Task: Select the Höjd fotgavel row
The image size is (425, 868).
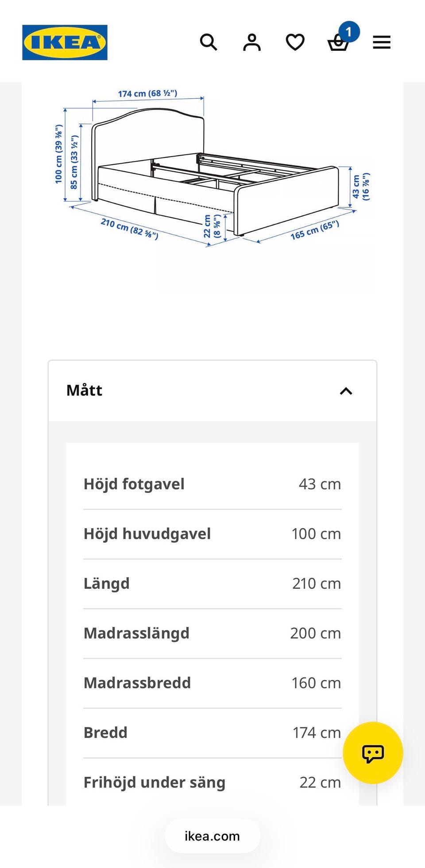Action: point(212,484)
